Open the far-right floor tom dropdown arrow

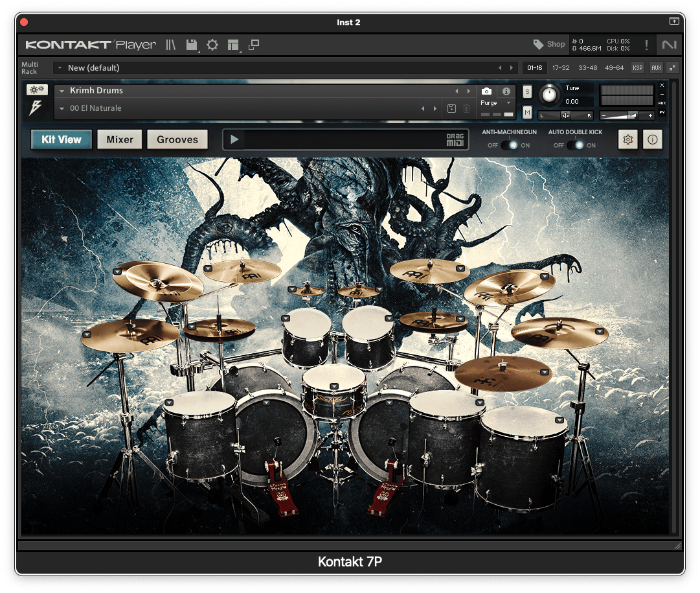[559, 420]
